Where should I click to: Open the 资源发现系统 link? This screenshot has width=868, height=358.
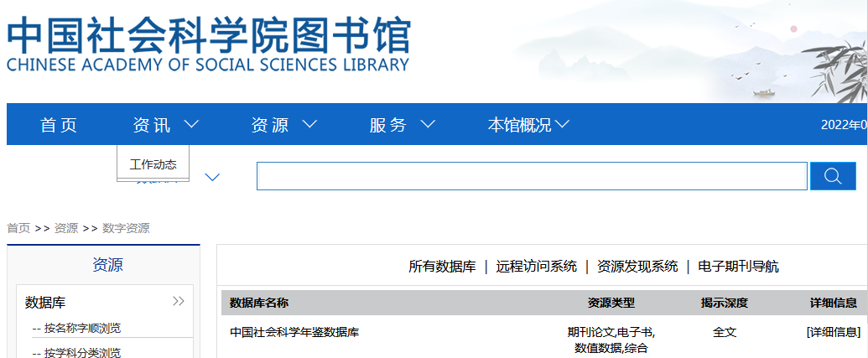(x=637, y=267)
